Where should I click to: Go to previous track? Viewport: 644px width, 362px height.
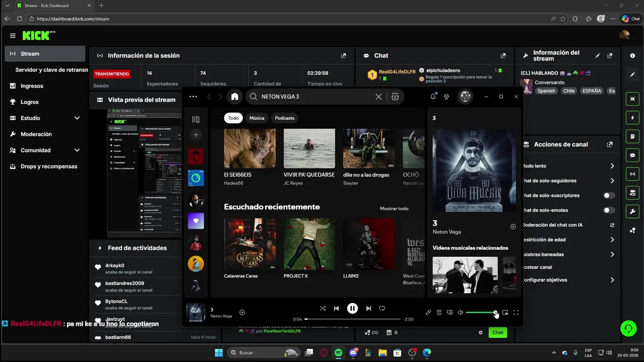coord(336,309)
